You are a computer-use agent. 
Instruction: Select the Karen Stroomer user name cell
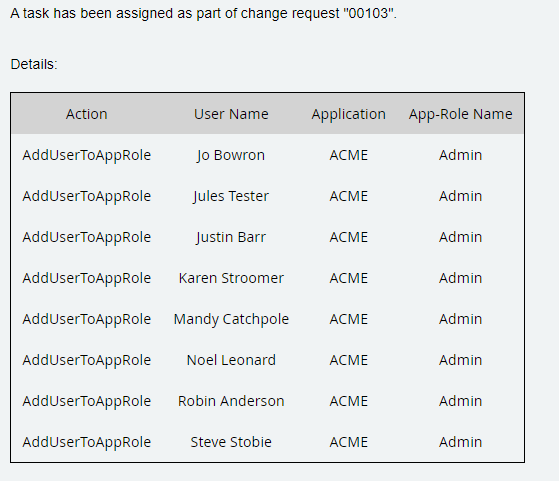coord(231,278)
